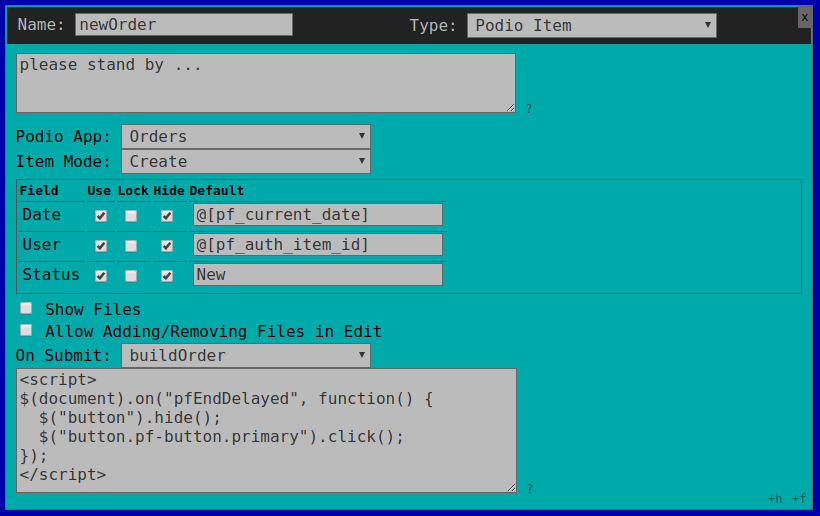
Task: Click the Date default value field
Action: (318, 215)
